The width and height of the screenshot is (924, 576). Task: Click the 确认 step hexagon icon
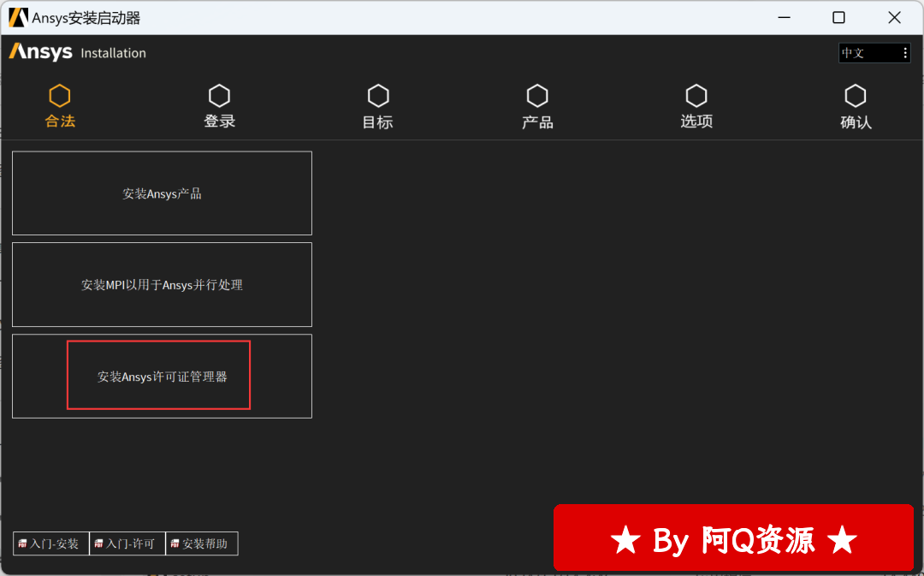tap(856, 96)
